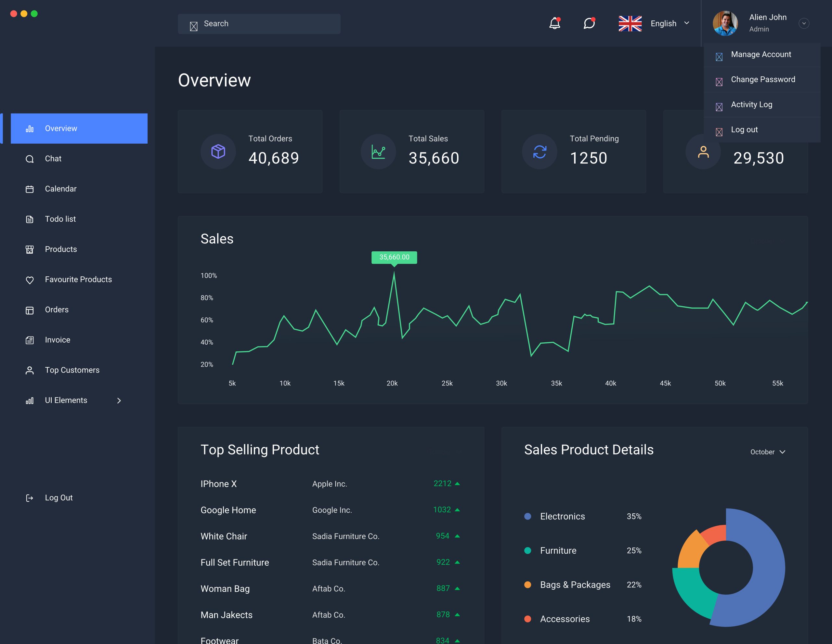This screenshot has height=644, width=832.
Task: Click the Total Sales chart icon
Action: [378, 152]
